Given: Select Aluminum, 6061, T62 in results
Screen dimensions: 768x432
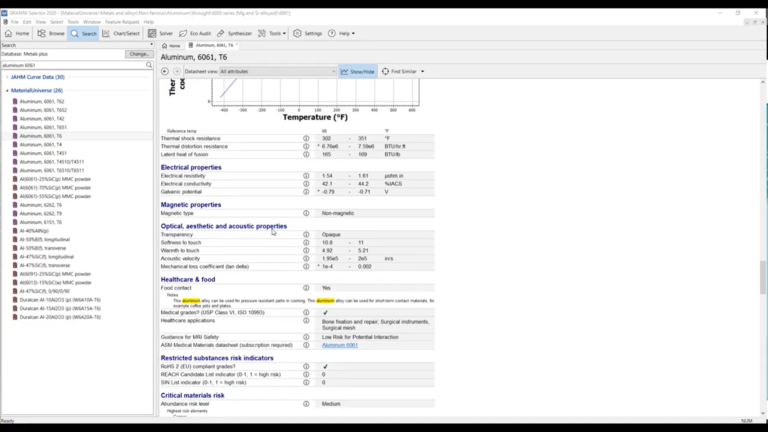Looking at the screenshot, I should [42, 101].
